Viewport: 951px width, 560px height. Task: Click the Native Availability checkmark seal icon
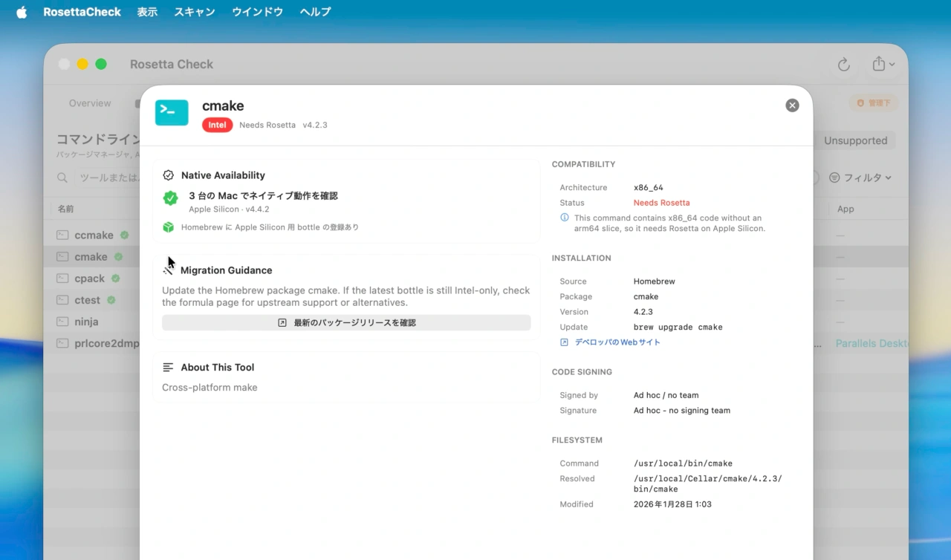(x=169, y=175)
